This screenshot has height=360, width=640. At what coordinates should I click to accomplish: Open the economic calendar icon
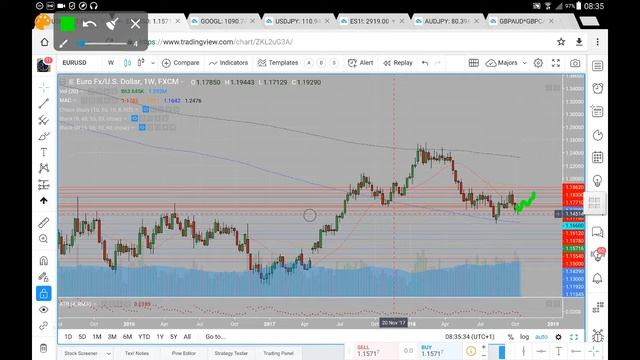[598, 157]
